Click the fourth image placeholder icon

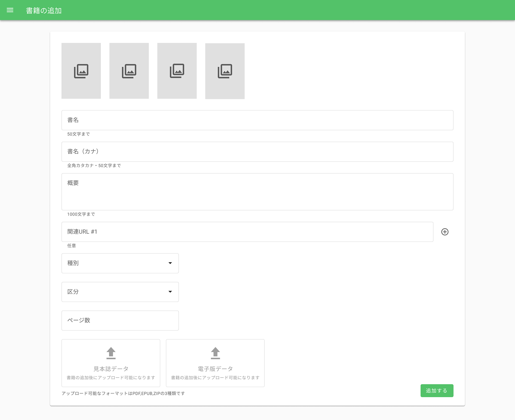pos(225,71)
